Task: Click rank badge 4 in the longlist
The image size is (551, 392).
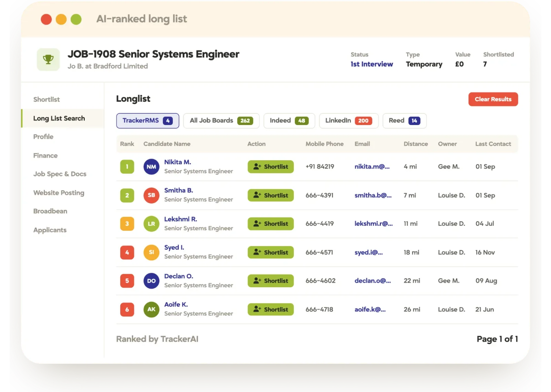Action: point(127,252)
